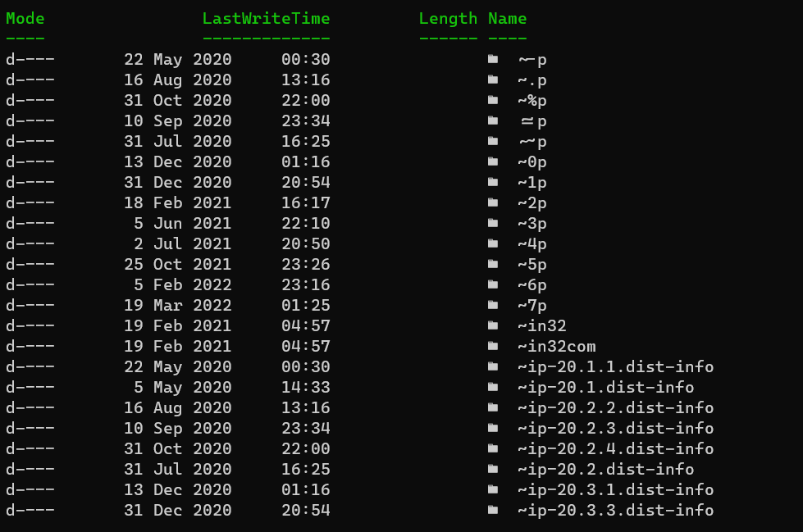Screen dimensions: 803x532
Task: Click the ~ip-20.3.1.dist-info entry name
Action: (615, 489)
